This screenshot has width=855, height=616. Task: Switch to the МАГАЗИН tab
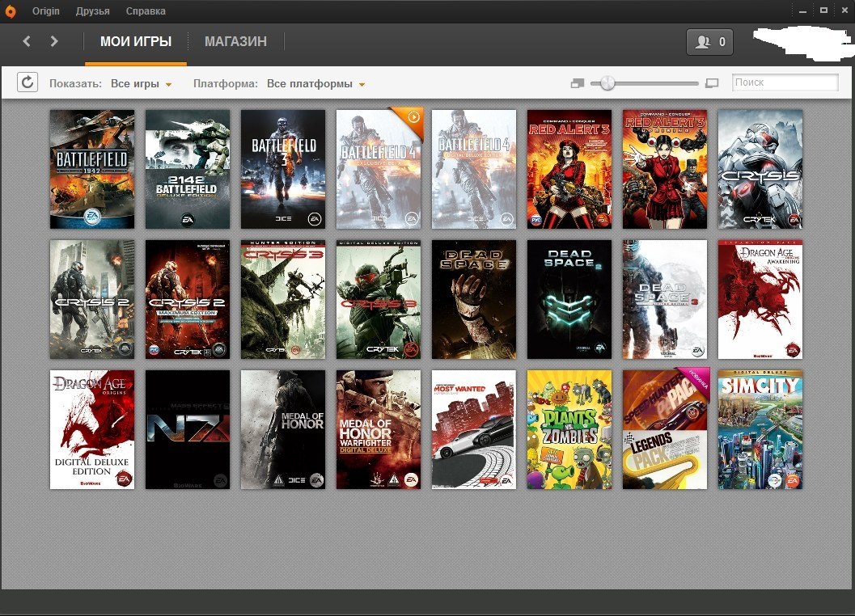click(235, 41)
